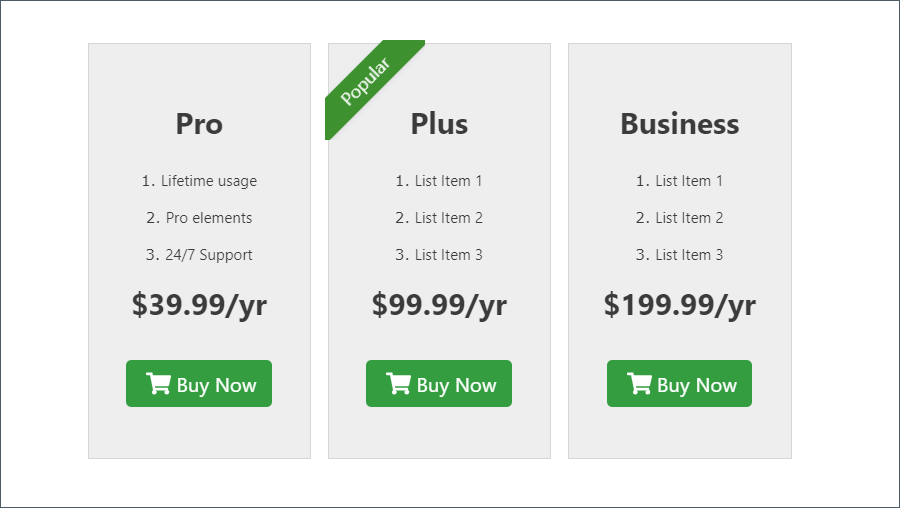
Task: Select List Item 2 in Business card
Action: coord(689,218)
